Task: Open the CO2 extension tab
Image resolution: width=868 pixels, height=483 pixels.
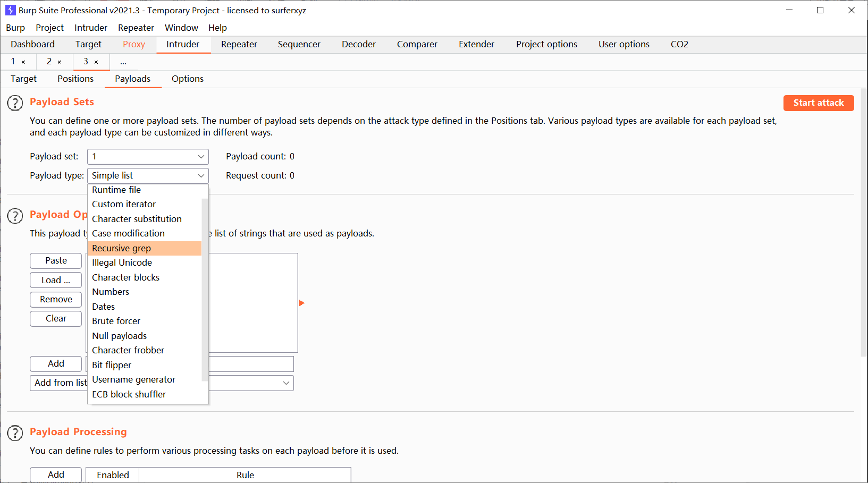Action: point(679,45)
